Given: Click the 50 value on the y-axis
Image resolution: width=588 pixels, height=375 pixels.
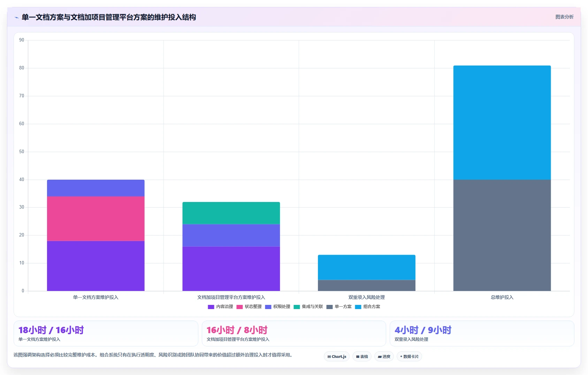Looking at the screenshot, I should 22,152.
